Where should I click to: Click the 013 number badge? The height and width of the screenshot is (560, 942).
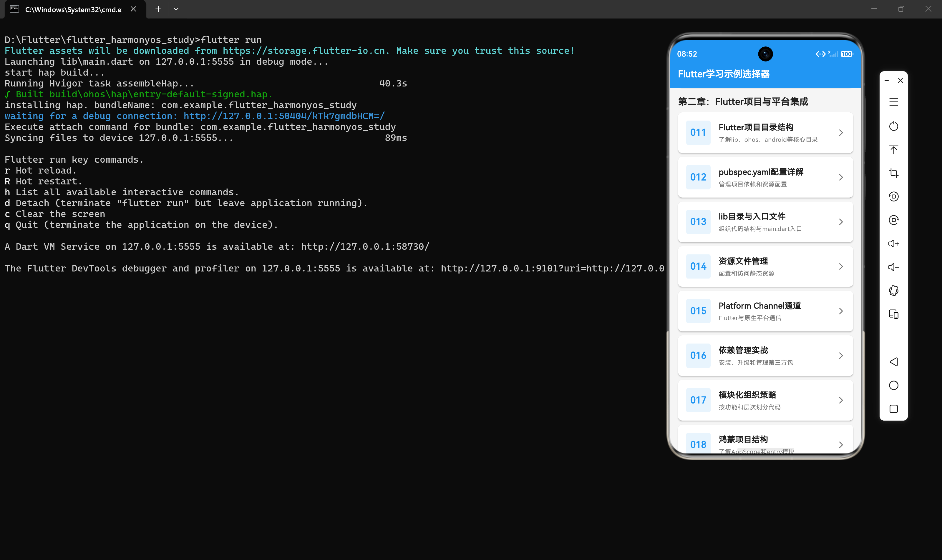click(x=698, y=222)
